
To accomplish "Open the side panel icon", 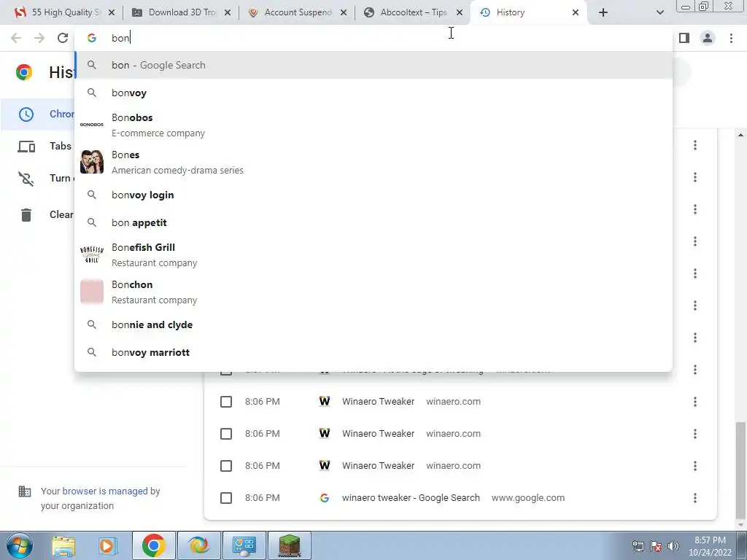I will click(x=684, y=38).
